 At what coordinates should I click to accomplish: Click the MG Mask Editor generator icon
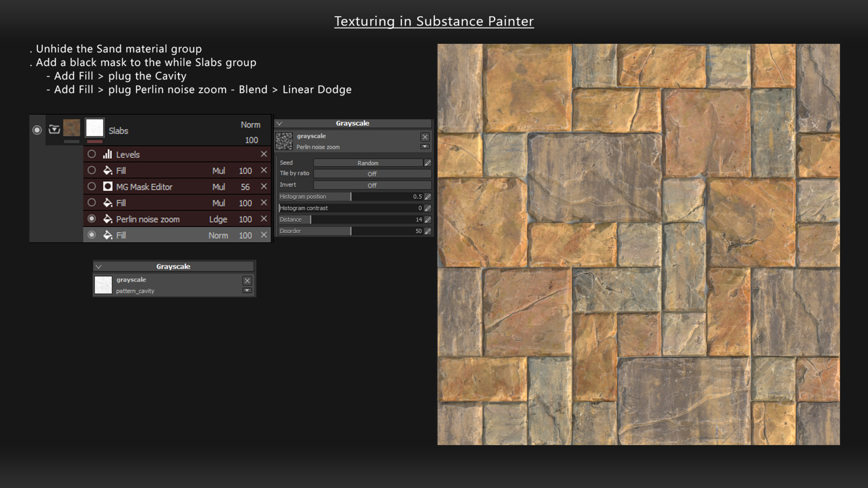click(107, 187)
